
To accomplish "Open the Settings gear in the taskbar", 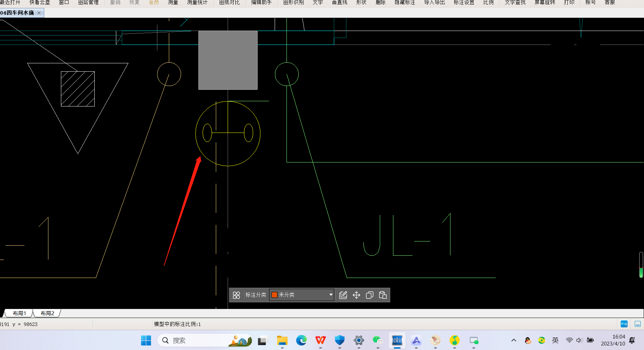I will coord(359,340).
